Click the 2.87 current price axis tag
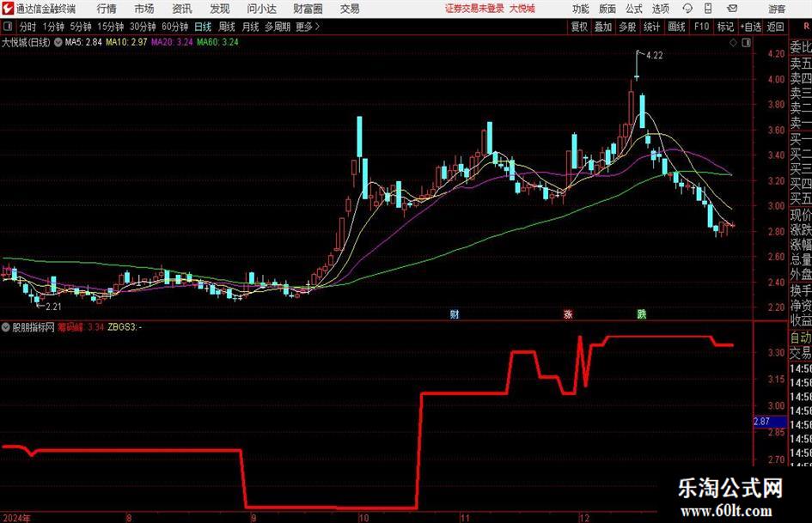This screenshot has height=523, width=812. 770,422
